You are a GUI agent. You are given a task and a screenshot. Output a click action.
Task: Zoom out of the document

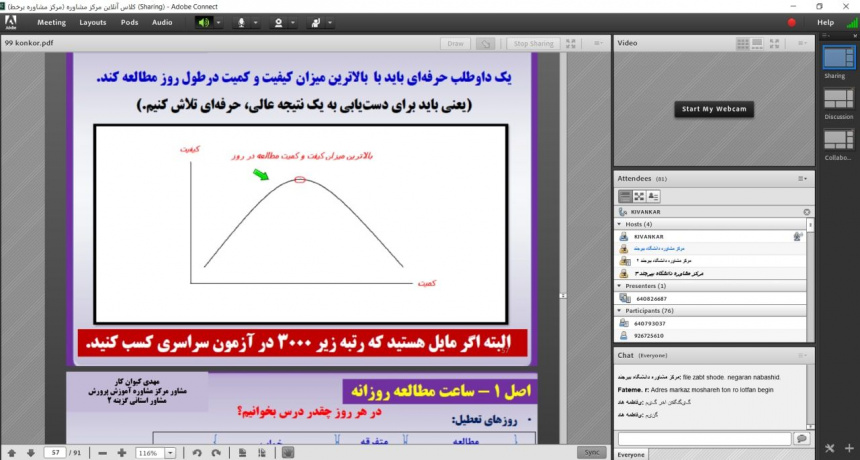(103, 453)
